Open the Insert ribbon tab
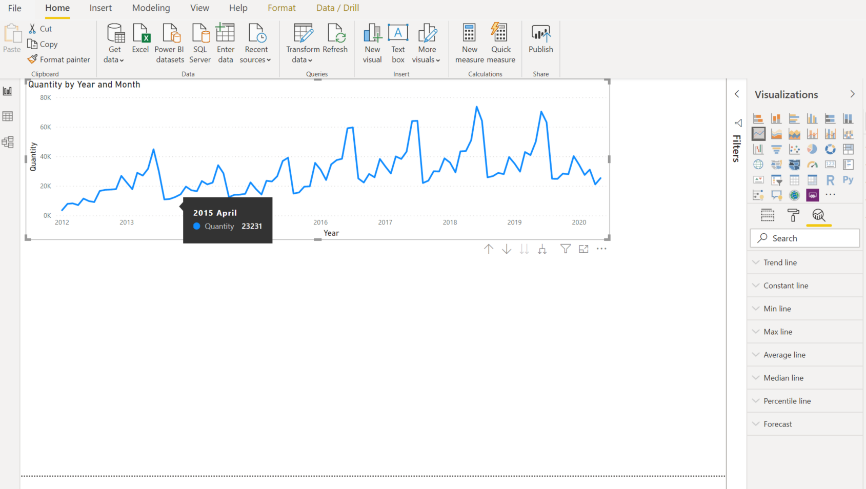The width and height of the screenshot is (866, 489). click(x=101, y=8)
